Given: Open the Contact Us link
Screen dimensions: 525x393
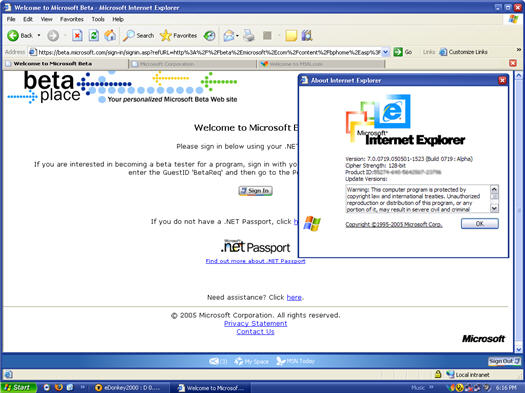Looking at the screenshot, I should 255,331.
